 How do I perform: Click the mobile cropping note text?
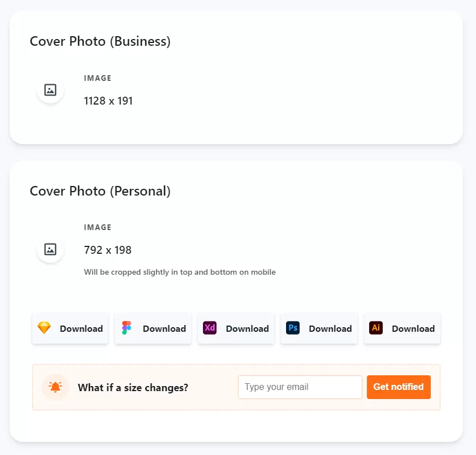point(180,272)
